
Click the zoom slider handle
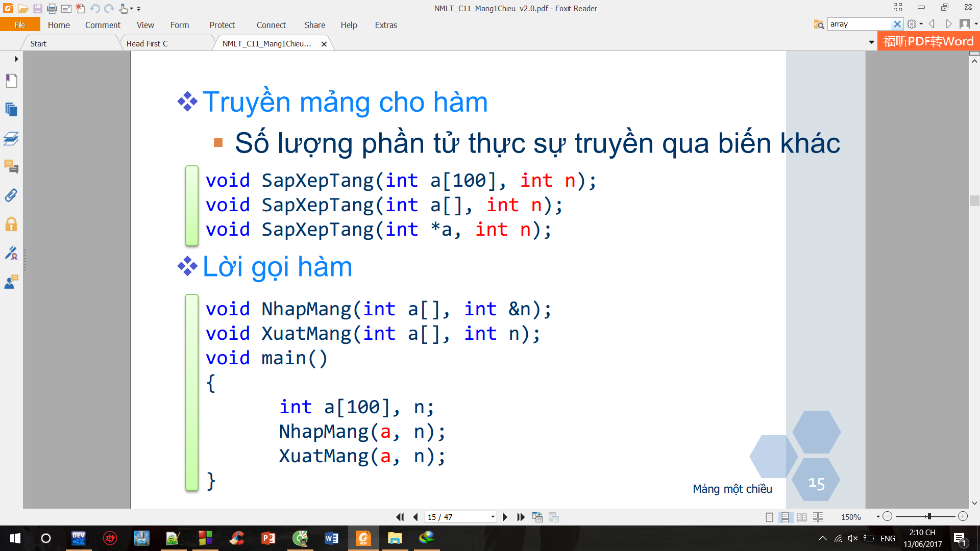(929, 516)
